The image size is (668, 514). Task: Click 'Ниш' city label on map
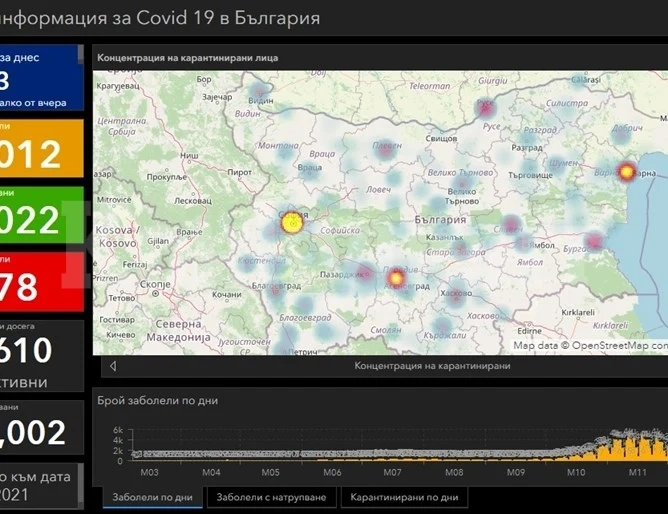tap(189, 155)
